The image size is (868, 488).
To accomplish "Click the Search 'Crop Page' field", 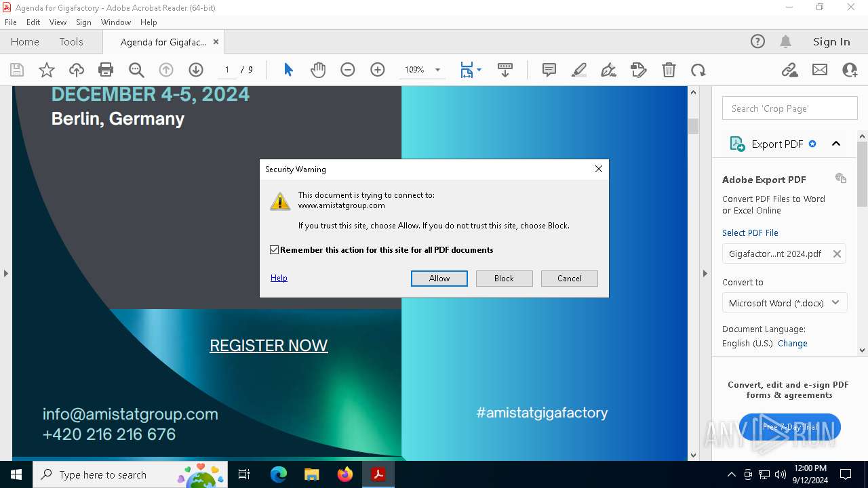I will click(790, 108).
